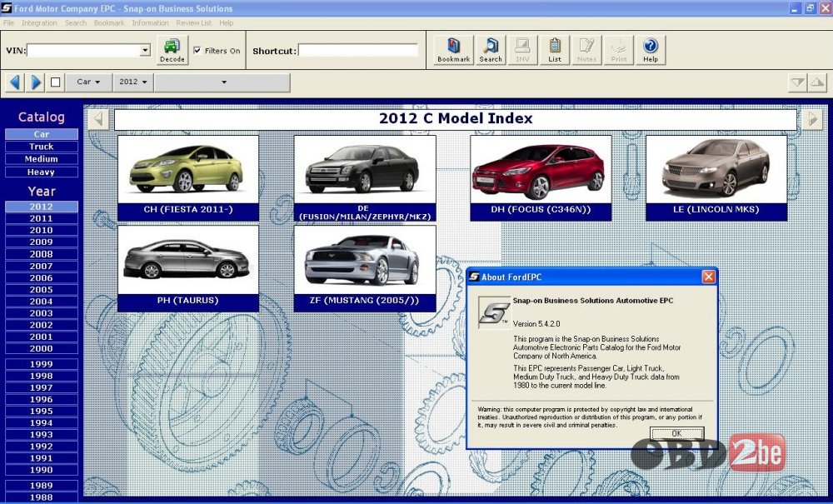Open the Help menu

[227, 22]
